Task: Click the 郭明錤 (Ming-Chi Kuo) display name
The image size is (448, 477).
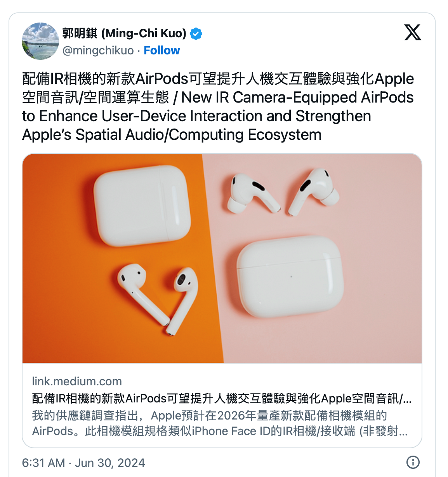Action: click(x=124, y=33)
